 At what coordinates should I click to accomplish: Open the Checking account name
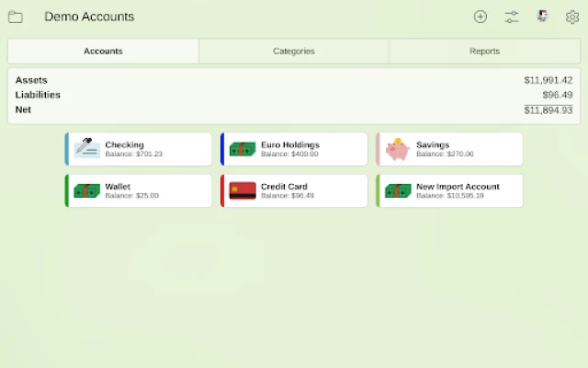pos(124,144)
